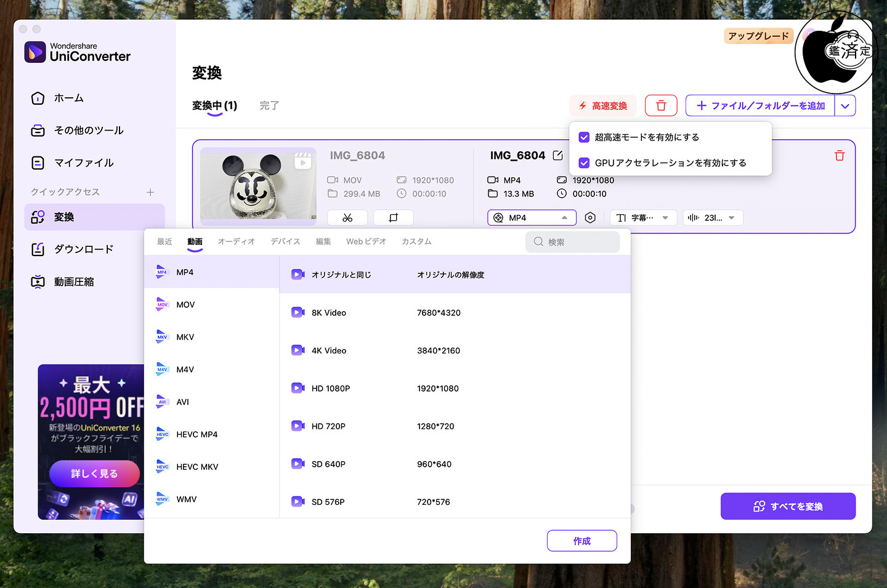Delete the IMG_6804 item with red trash icon
887x588 pixels.
839,156
